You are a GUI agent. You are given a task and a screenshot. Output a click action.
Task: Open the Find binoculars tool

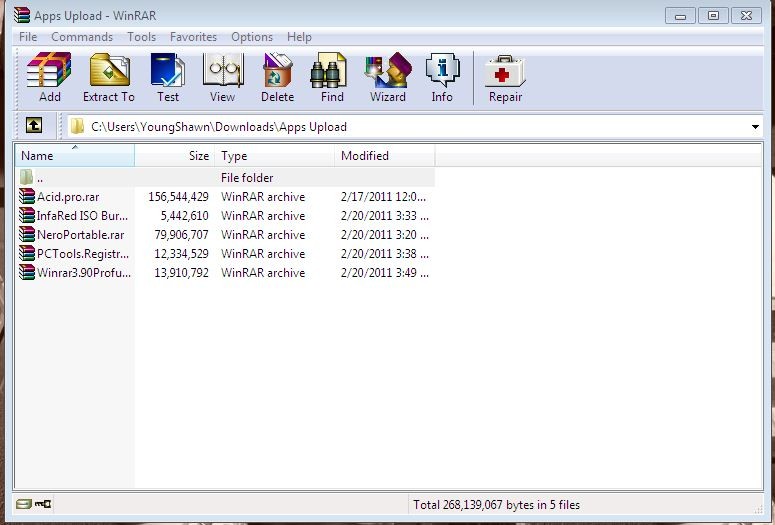pos(332,78)
